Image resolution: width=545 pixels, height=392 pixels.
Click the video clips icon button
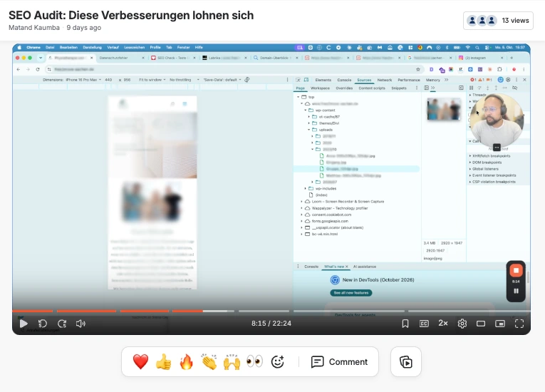[405, 362]
